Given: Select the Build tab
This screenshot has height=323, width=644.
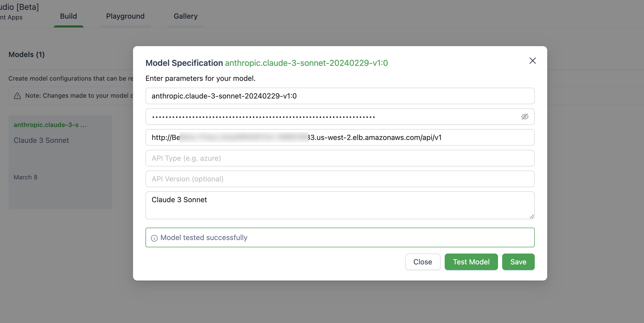Looking at the screenshot, I should (x=69, y=16).
